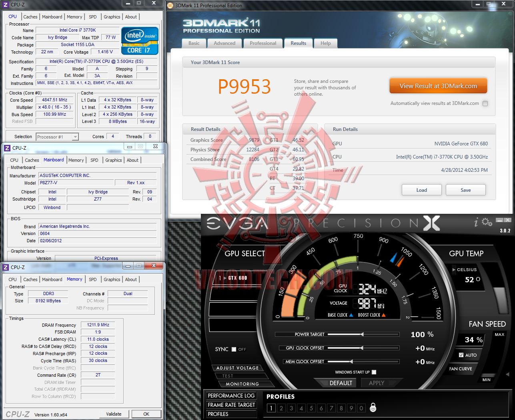This screenshot has width=515, height=420.
Task: Open PERFORMANCE LOG section
Action: click(x=231, y=396)
